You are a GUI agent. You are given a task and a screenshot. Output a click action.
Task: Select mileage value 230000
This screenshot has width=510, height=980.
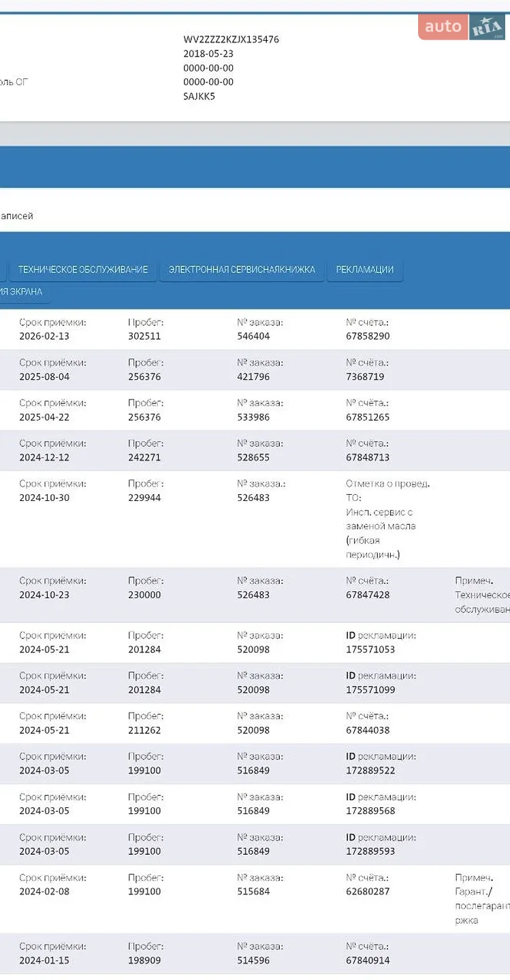click(144, 595)
